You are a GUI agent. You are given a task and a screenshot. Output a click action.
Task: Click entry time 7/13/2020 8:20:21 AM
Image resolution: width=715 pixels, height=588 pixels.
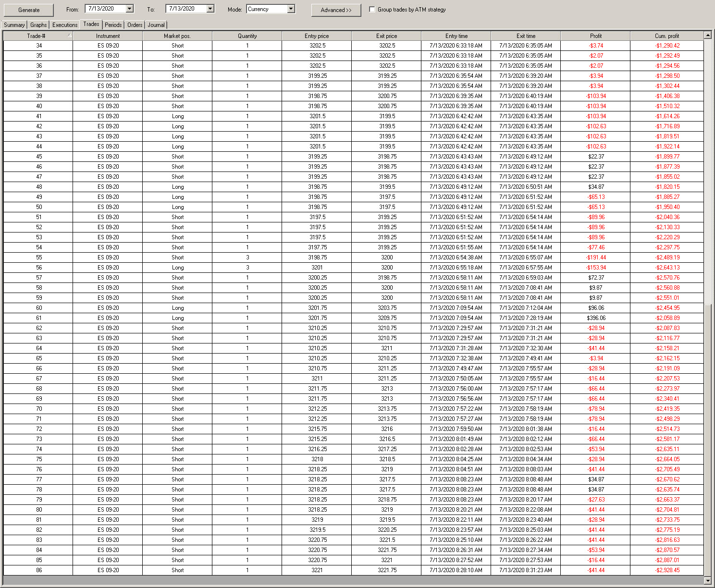456,510
